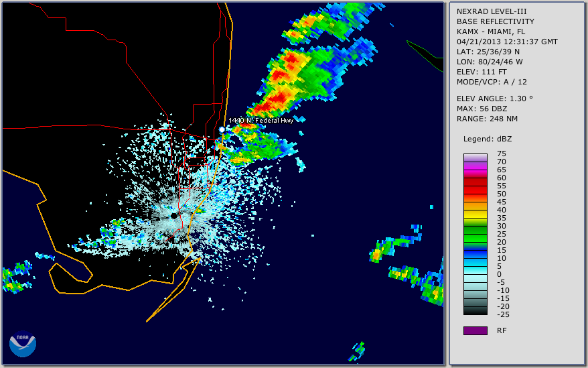
Task: Click the RANGE: 248 NM text
Action: coord(487,119)
